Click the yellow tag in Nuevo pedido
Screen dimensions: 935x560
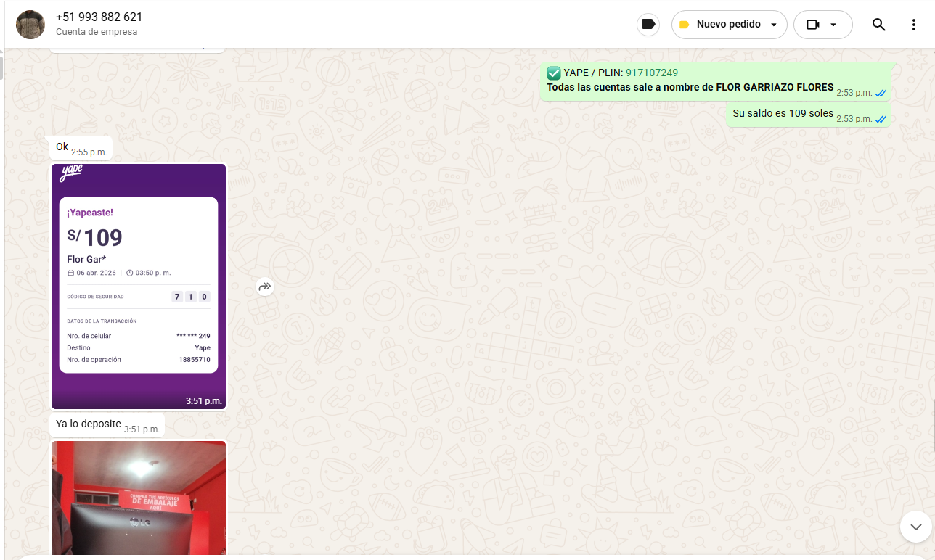pyautogui.click(x=684, y=25)
